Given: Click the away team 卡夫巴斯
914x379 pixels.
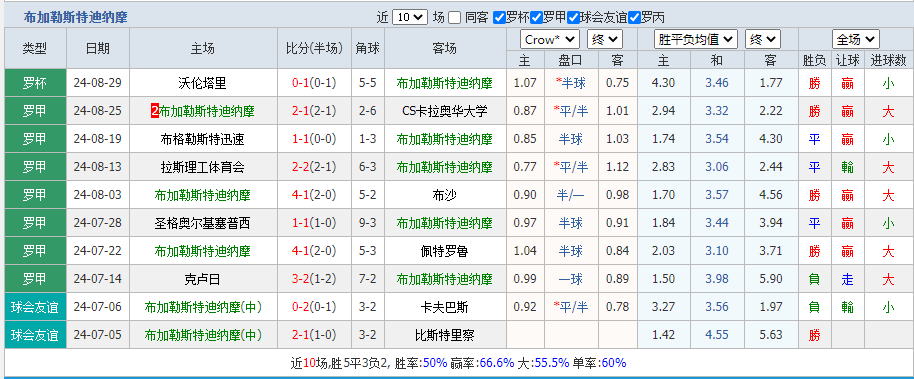Looking at the screenshot, I should [x=445, y=307].
